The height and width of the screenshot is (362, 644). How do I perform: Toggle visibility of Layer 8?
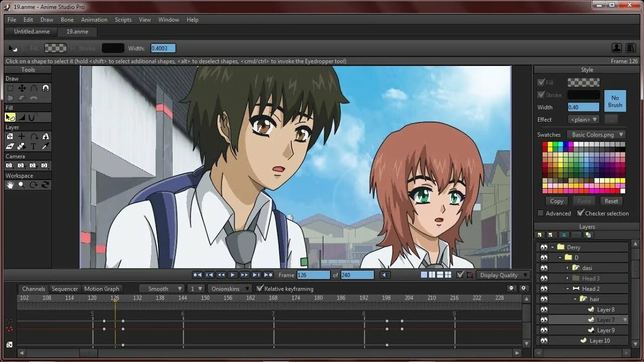pos(544,309)
